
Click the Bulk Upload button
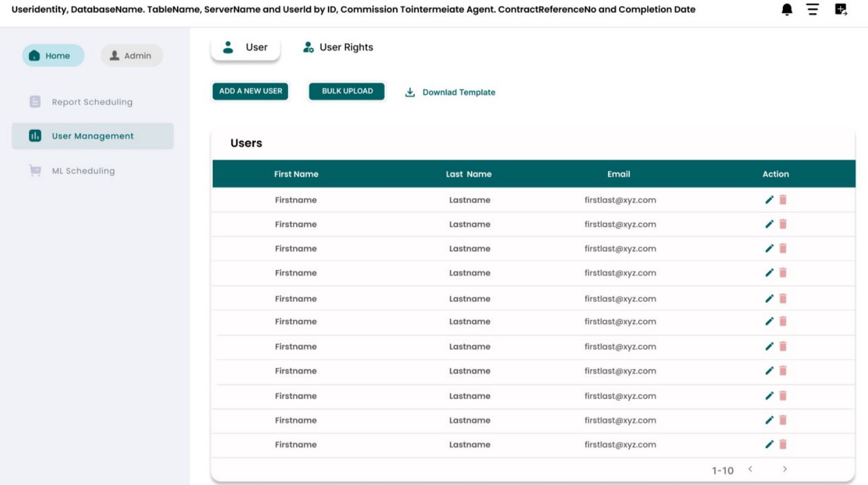pyautogui.click(x=347, y=91)
